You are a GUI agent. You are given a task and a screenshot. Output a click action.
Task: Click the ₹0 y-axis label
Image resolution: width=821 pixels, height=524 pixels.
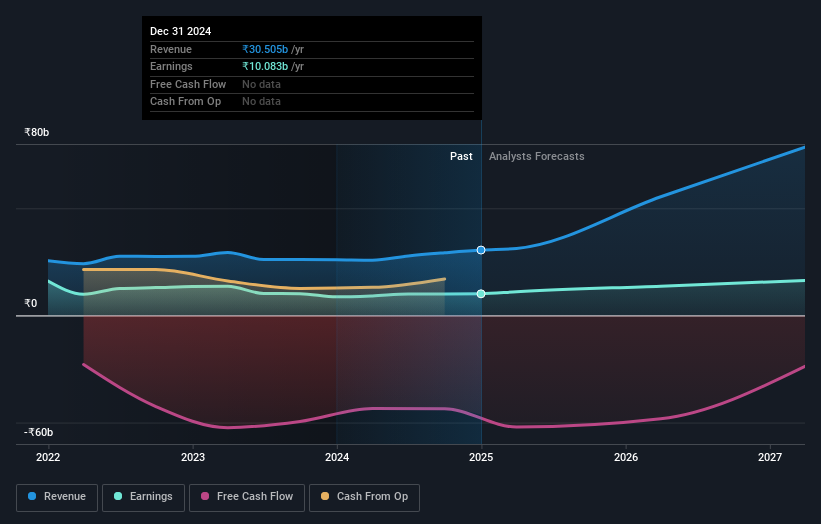coord(30,304)
